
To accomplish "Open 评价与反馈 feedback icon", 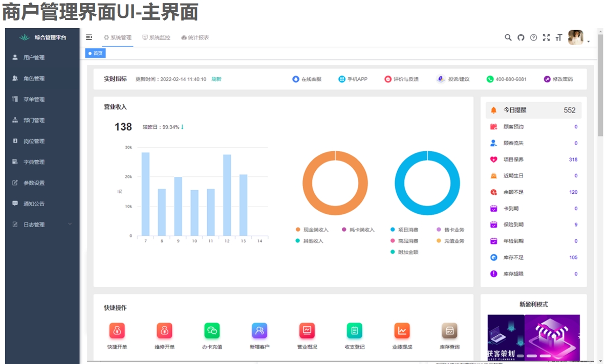I will click(x=388, y=79).
